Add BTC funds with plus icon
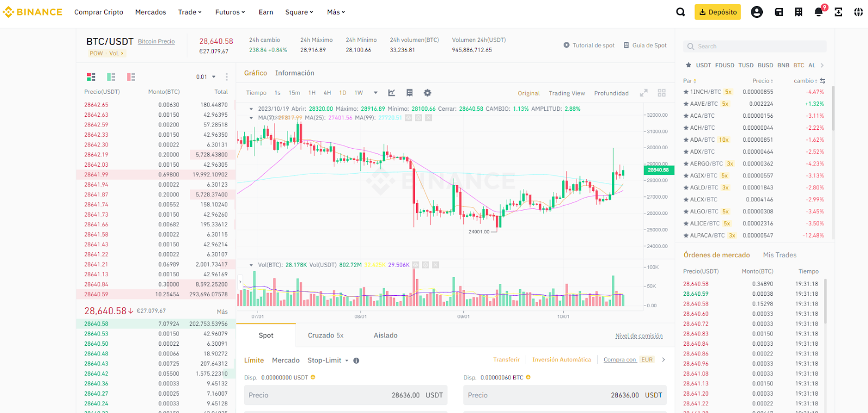 tap(528, 377)
